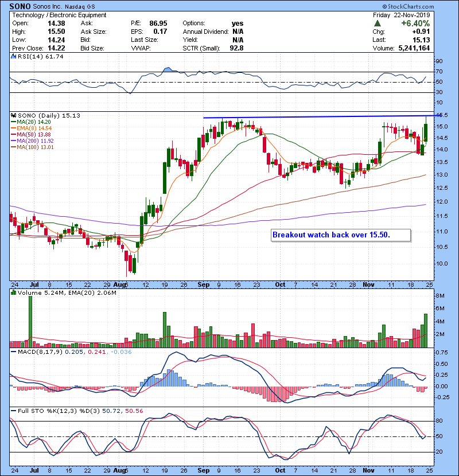Click the High value 15.50
Viewport: 459px width, 476px height.
(56, 32)
